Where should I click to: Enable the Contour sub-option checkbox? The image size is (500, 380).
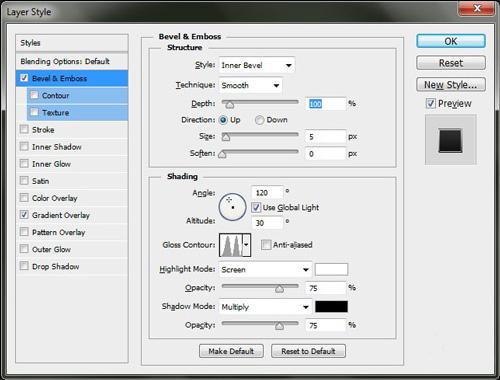(x=34, y=95)
